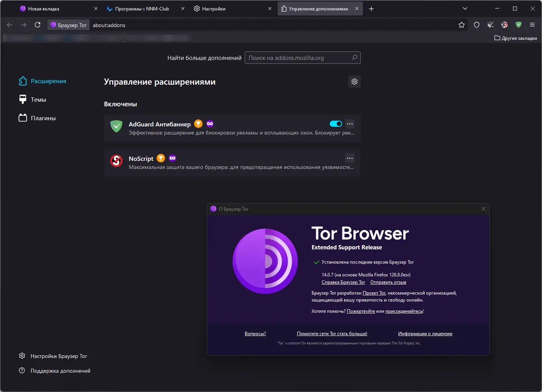Image resolution: width=542 pixels, height=392 pixels.
Task: Open more options for AdGuard Антибаннер
Action: (350, 124)
